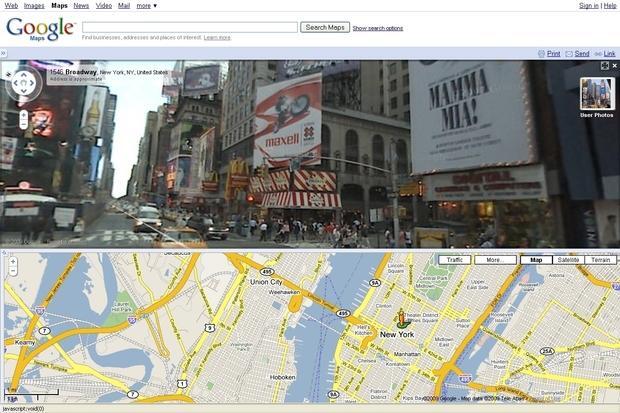Image resolution: width=620 pixels, height=413 pixels.
Task: Click the Weehawken label on map
Action: [284, 292]
